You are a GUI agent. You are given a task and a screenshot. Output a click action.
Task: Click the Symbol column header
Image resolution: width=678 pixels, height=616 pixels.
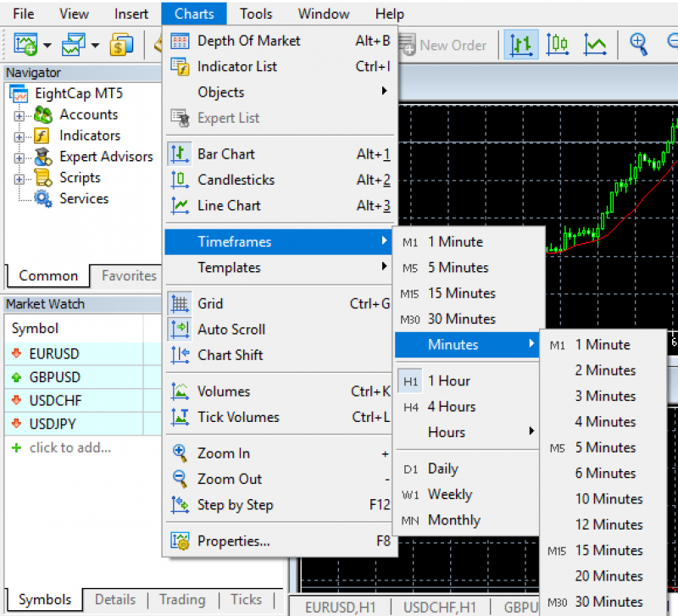74,329
